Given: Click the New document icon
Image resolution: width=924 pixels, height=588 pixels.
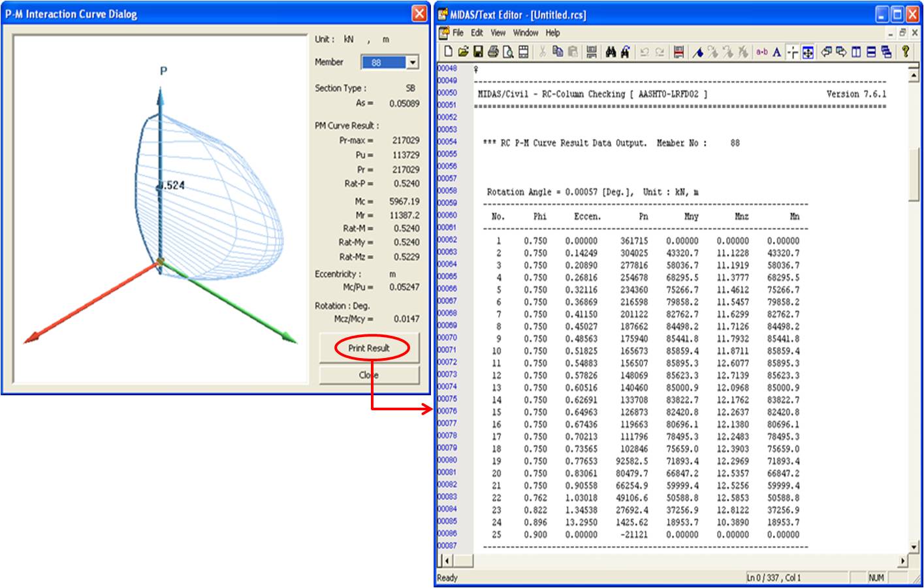Looking at the screenshot, I should click(448, 52).
